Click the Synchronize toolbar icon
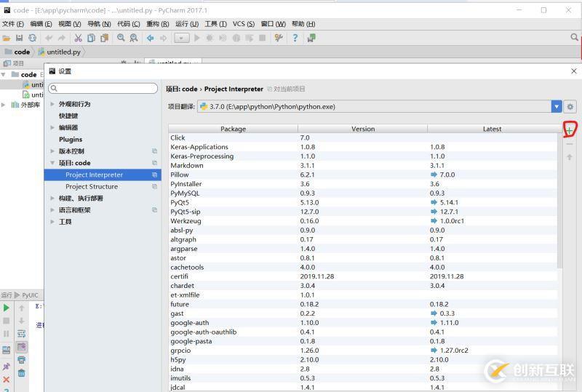582x392 pixels. pos(32,38)
